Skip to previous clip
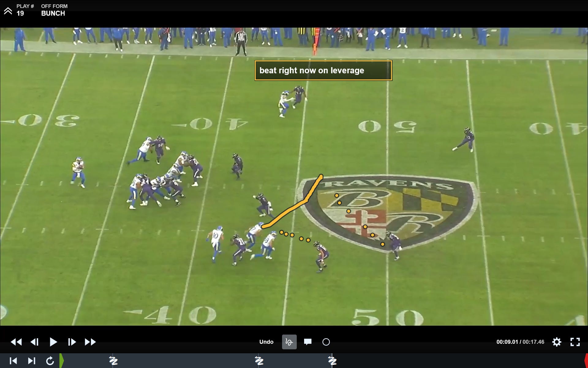The image size is (588, 368). pos(13,361)
